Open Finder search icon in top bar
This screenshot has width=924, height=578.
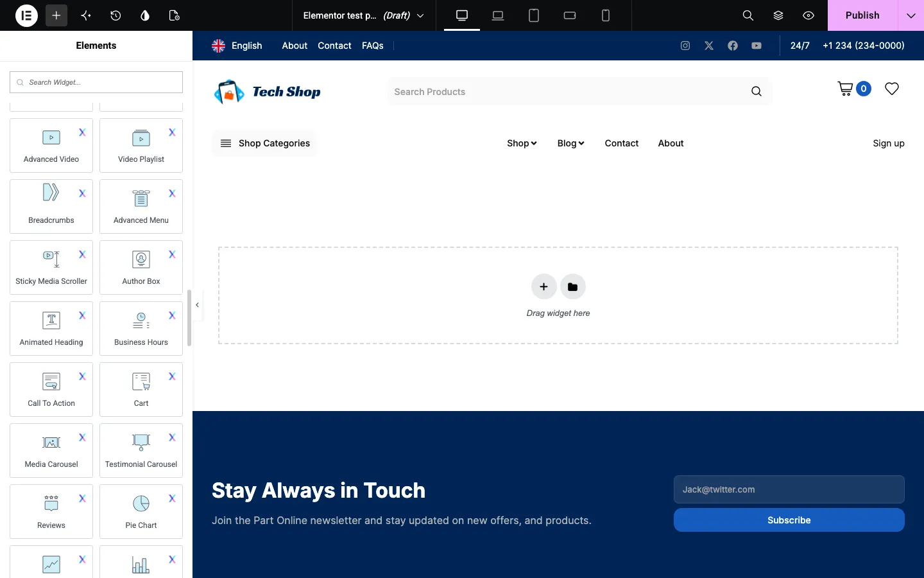pyautogui.click(x=748, y=15)
